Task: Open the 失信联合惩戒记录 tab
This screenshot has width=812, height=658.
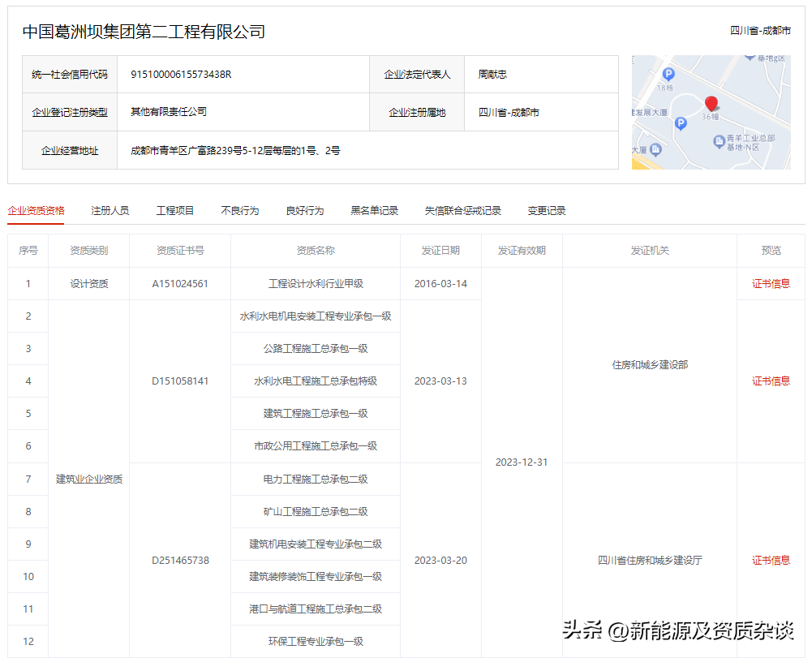Action: pos(463,210)
